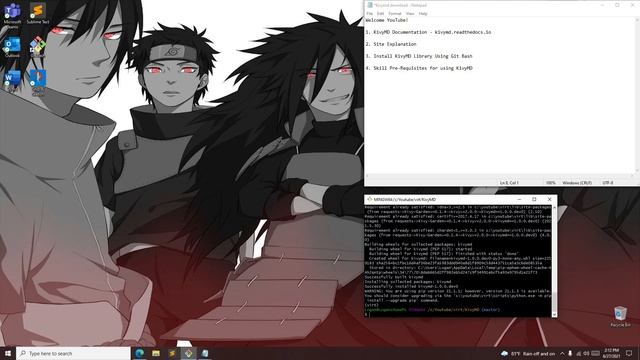Screen dimensions: 640x360
Task: Open the volume control in the system tray
Action: coord(586,353)
